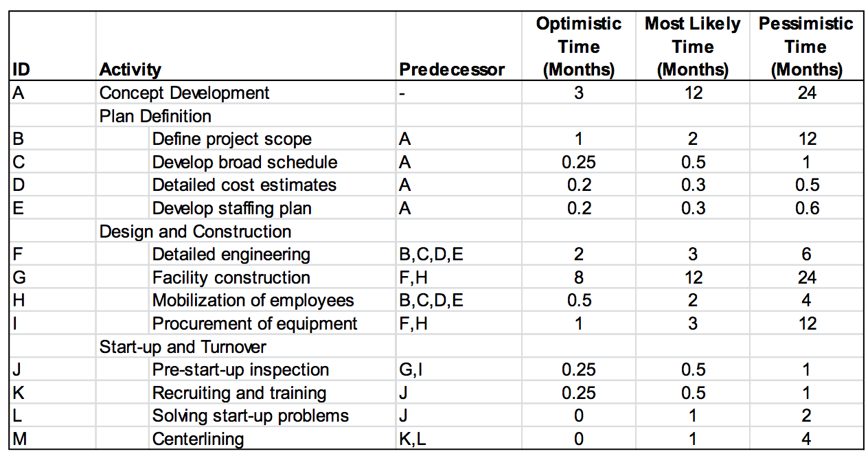This screenshot has width=868, height=456.
Task: Select the Detailed engineering activity cell
Action: pos(231,255)
